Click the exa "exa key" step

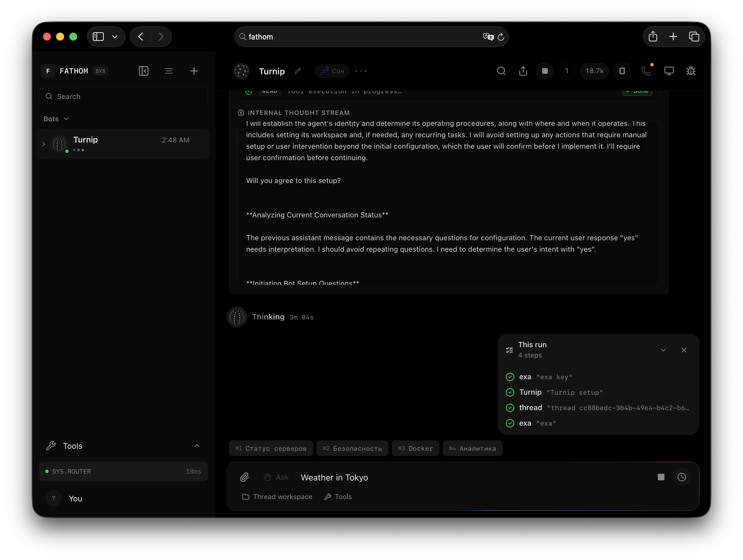click(598, 377)
